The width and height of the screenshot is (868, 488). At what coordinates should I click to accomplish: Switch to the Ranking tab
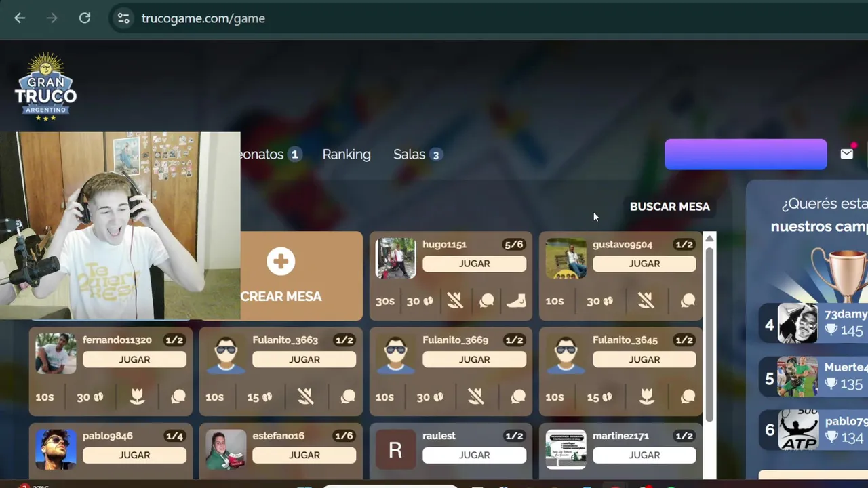(347, 155)
